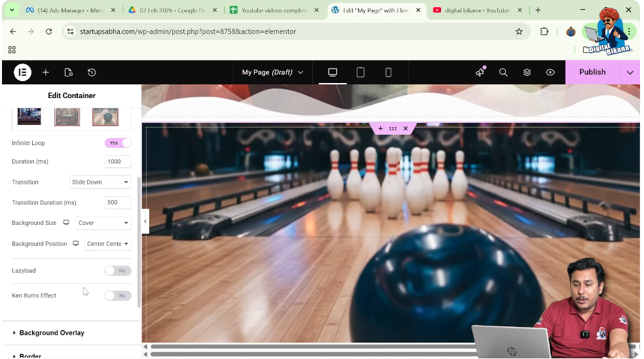Viewport: 644px width, 359px height.
Task: Switch to tablet responsive view
Action: click(x=360, y=73)
